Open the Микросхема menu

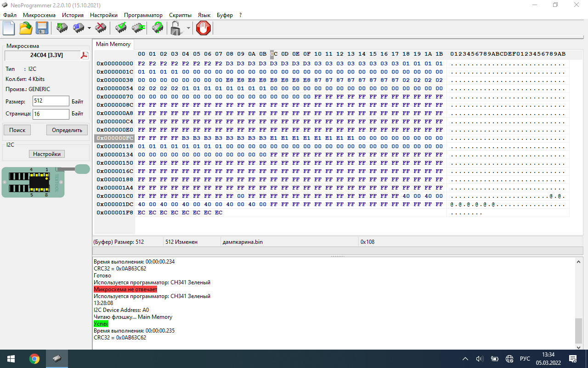39,15
